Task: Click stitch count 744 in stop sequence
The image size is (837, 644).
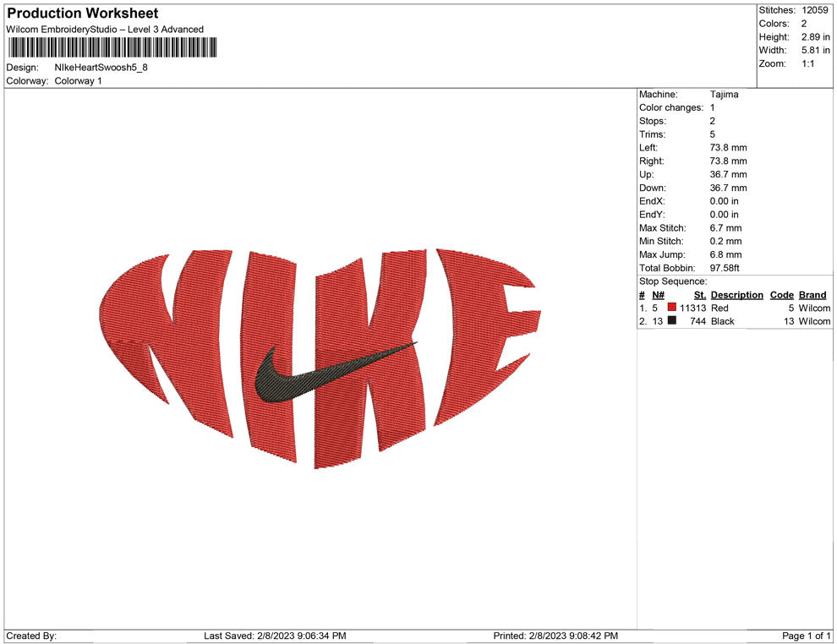Action: pos(697,321)
